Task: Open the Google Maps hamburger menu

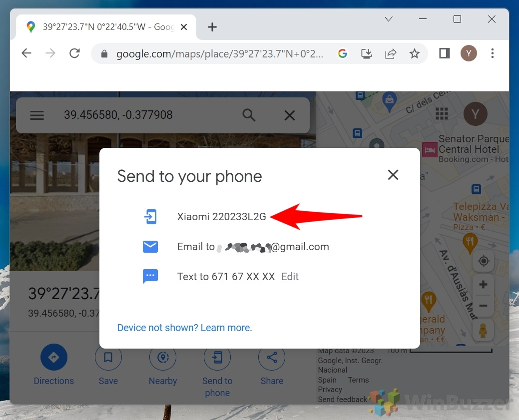Action: [x=37, y=115]
